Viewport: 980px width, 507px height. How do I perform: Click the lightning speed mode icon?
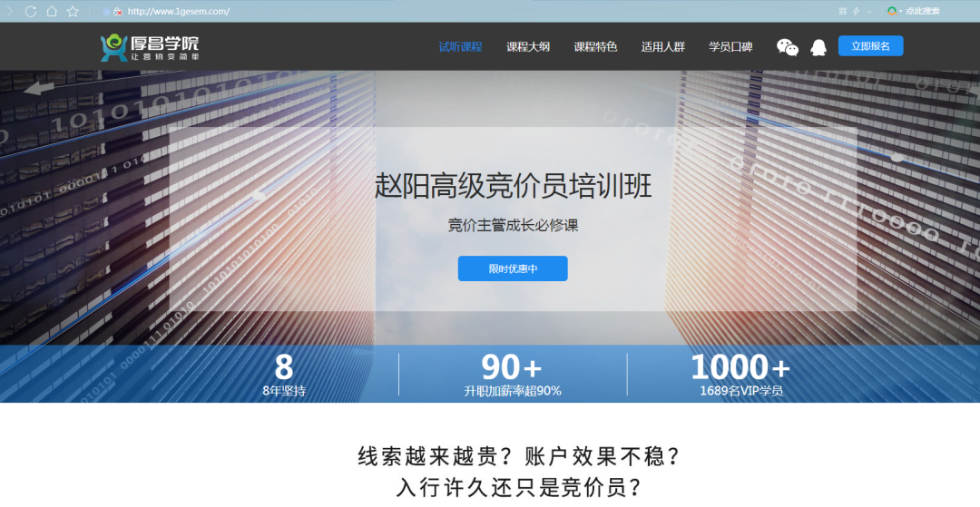[856, 11]
